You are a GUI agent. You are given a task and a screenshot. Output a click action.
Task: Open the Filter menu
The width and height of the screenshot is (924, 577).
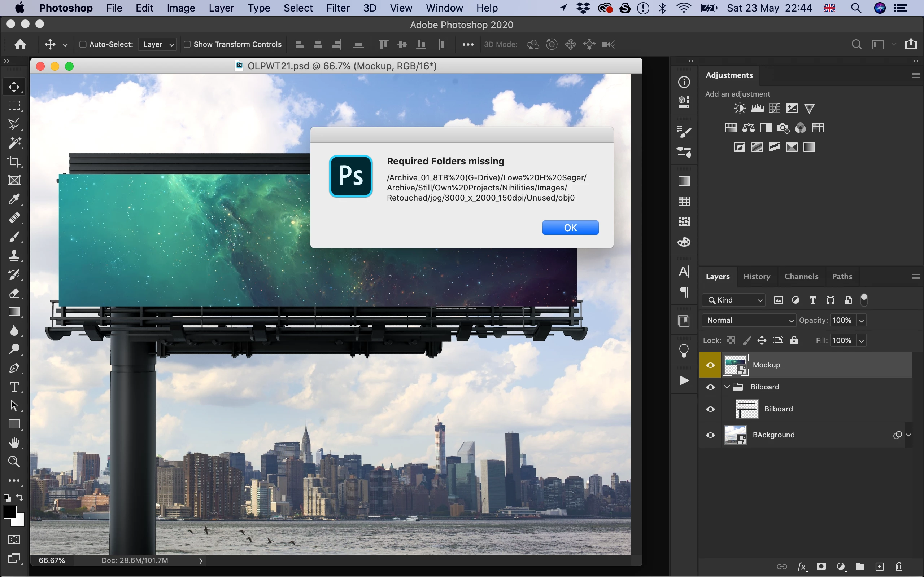(337, 8)
